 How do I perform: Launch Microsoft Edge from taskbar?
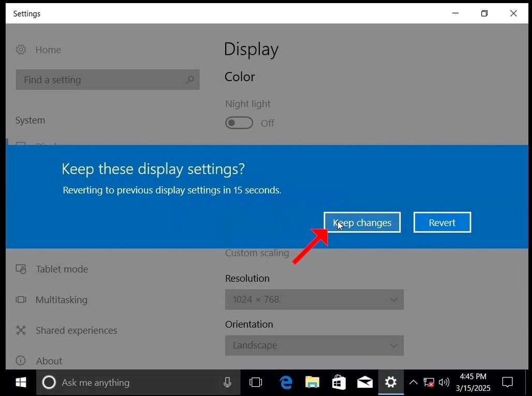tap(286, 383)
